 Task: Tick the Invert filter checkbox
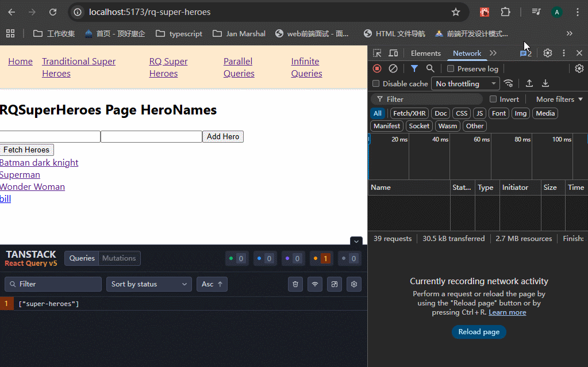pyautogui.click(x=493, y=99)
